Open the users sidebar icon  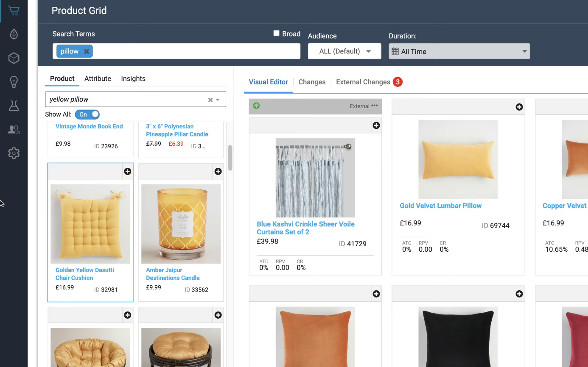click(x=14, y=130)
